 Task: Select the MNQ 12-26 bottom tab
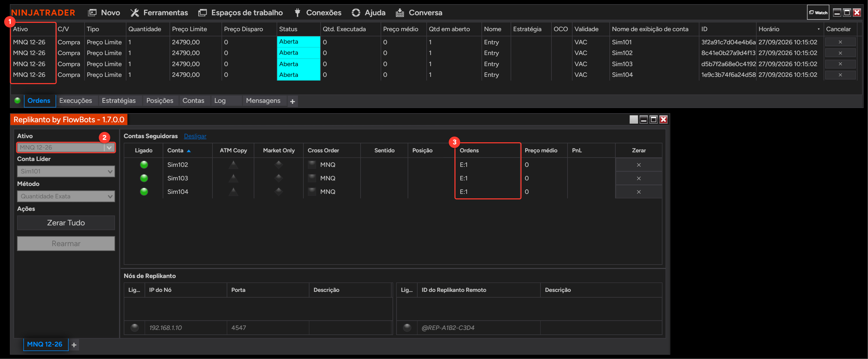[x=45, y=344]
